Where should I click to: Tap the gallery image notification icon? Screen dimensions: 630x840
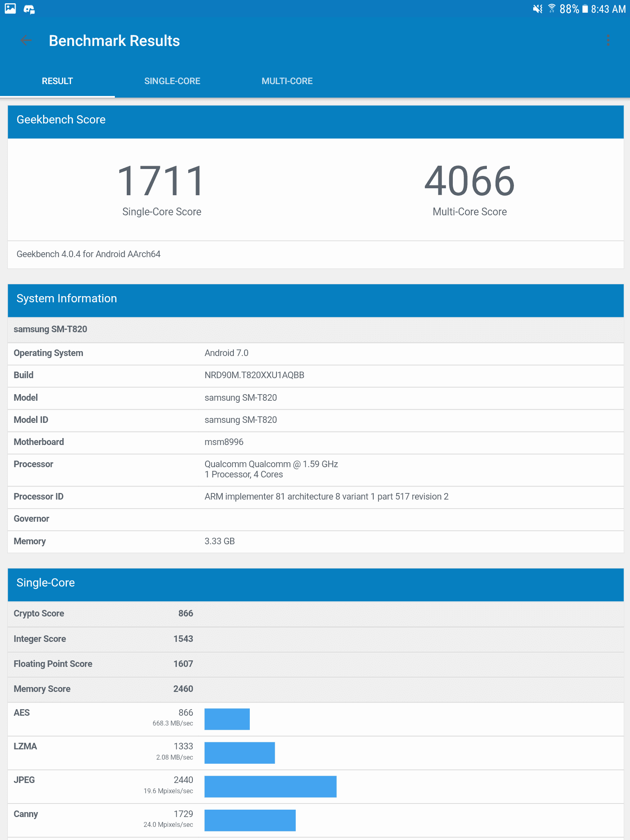[10, 9]
